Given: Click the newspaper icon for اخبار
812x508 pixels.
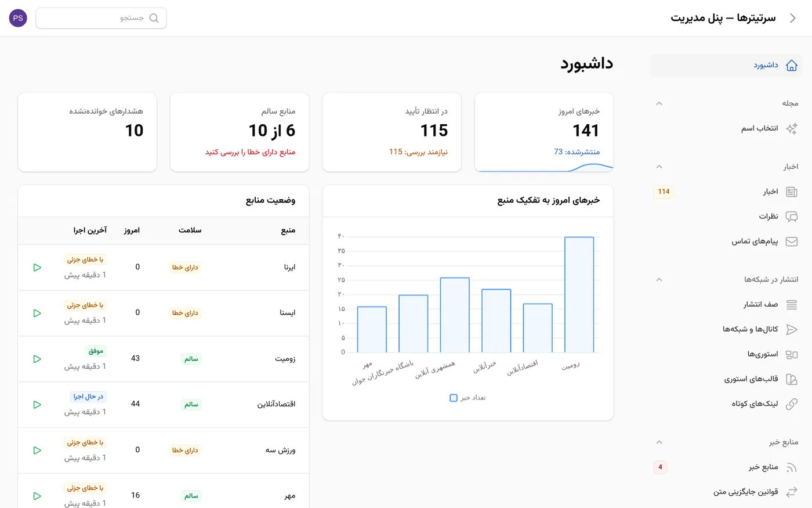Looking at the screenshot, I should [791, 192].
